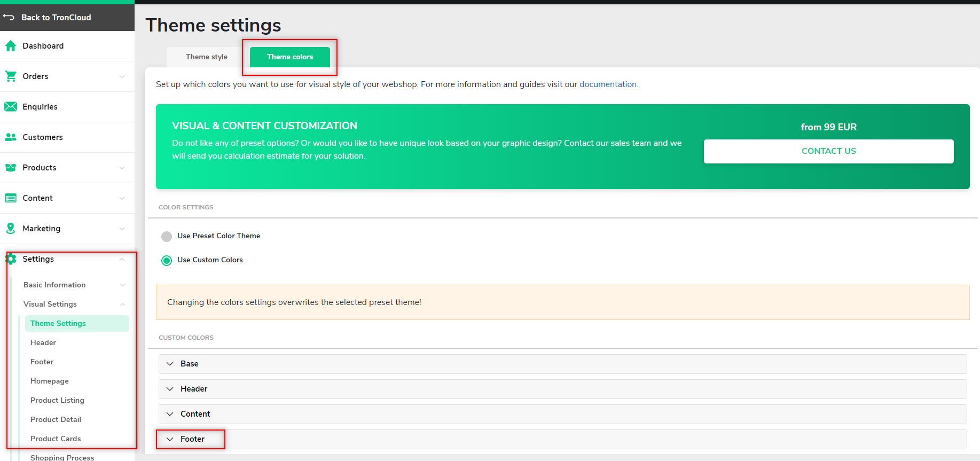Click the Theme settings page title
The width and height of the screenshot is (980, 461).
coord(213,25)
